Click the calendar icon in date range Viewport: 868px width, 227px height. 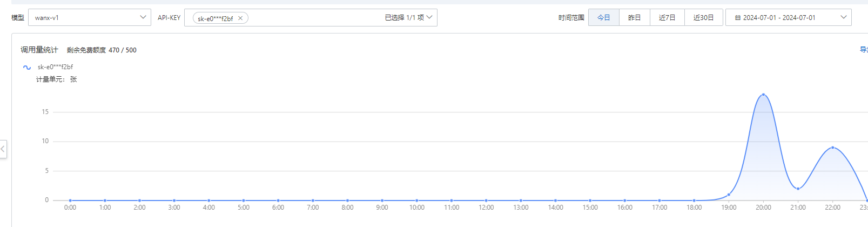point(738,18)
